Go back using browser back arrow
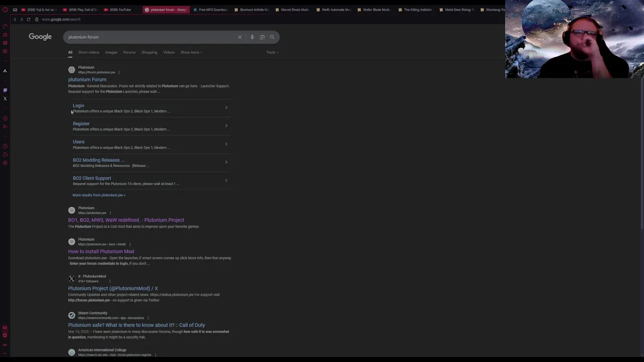The width and height of the screenshot is (644, 362). click(15, 19)
